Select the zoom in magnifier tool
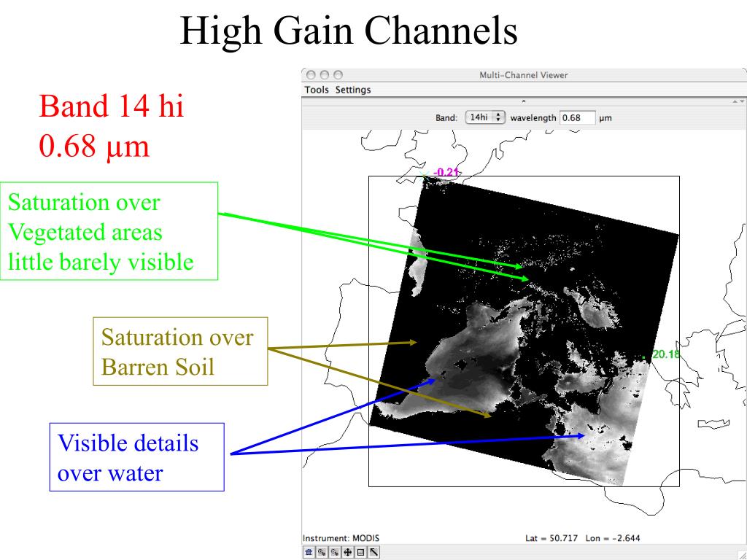This screenshot has height=560, width=747. click(x=322, y=553)
